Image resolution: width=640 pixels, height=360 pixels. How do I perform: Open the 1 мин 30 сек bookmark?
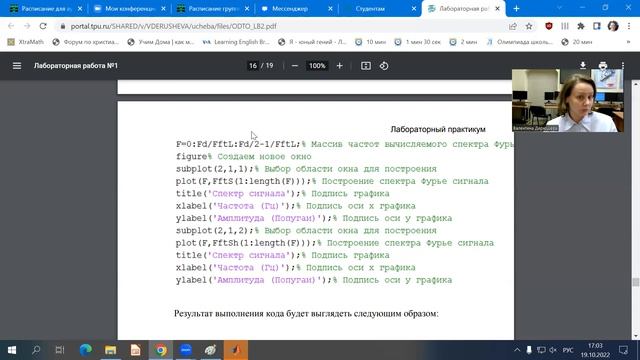418,42
